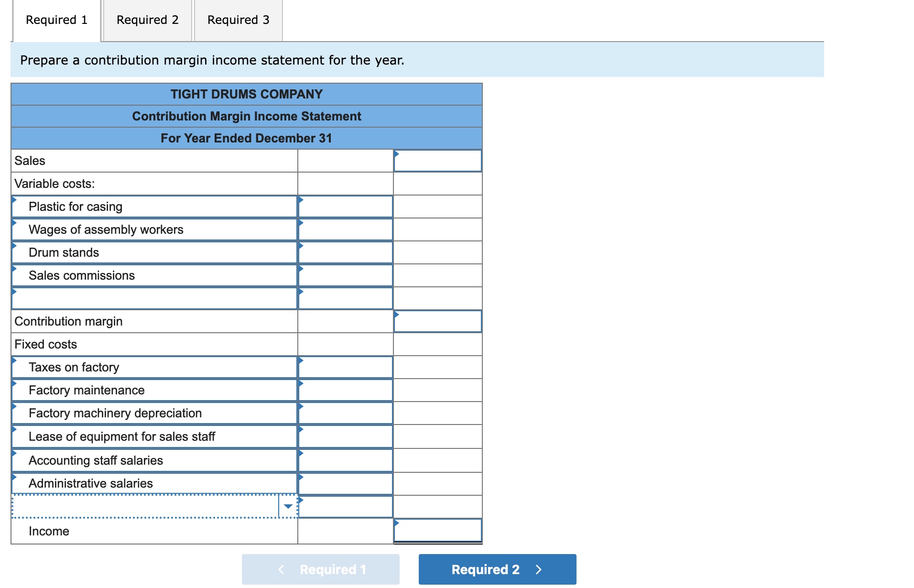Select Lease of equipment for sales staff cell
Viewport: 914px width, 588px height.
154,436
